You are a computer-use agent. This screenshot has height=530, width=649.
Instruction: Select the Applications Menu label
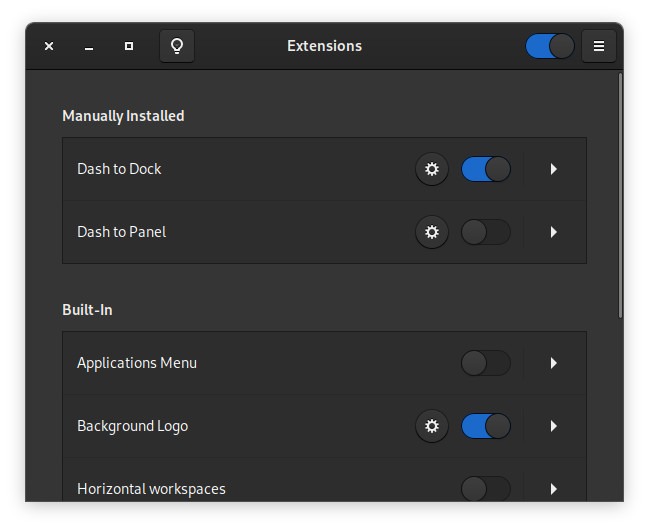[x=137, y=363]
